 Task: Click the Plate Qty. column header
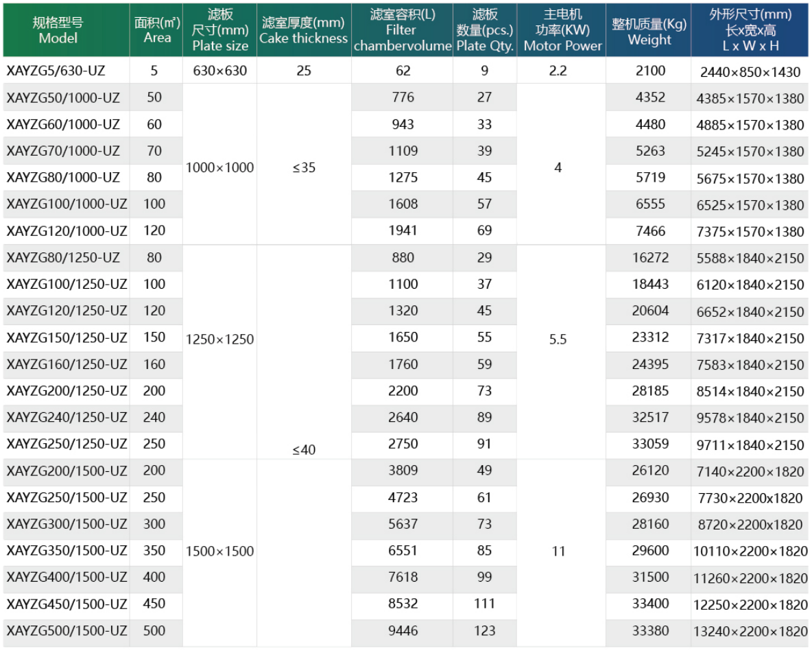click(485, 30)
